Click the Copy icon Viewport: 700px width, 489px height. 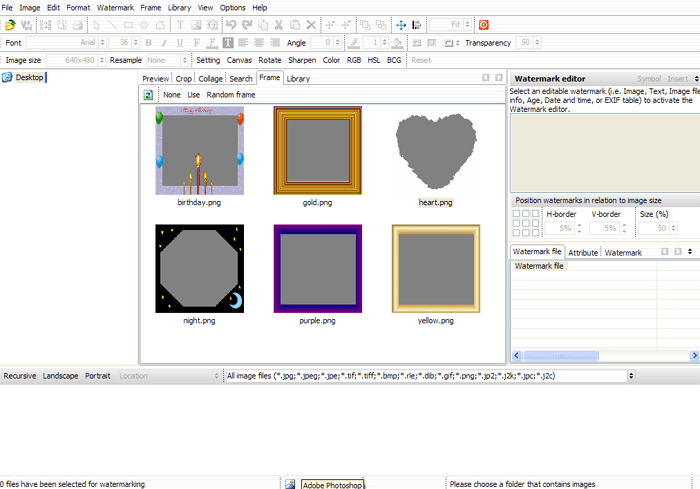click(263, 25)
